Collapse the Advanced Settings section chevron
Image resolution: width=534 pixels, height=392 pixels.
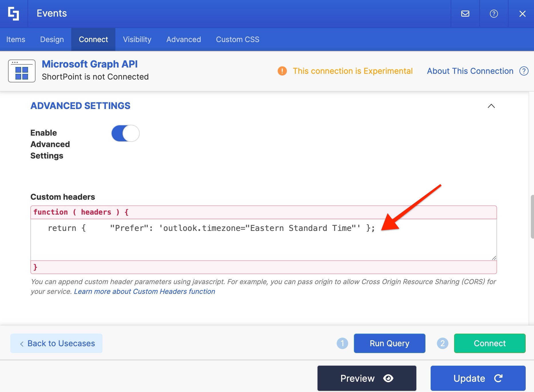pyautogui.click(x=491, y=106)
